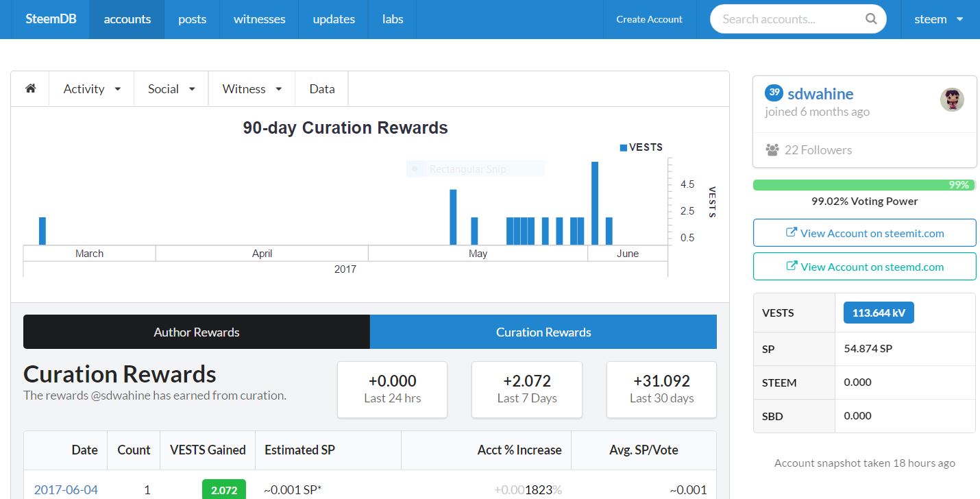Click the joined 6 months ago text

coord(818,112)
